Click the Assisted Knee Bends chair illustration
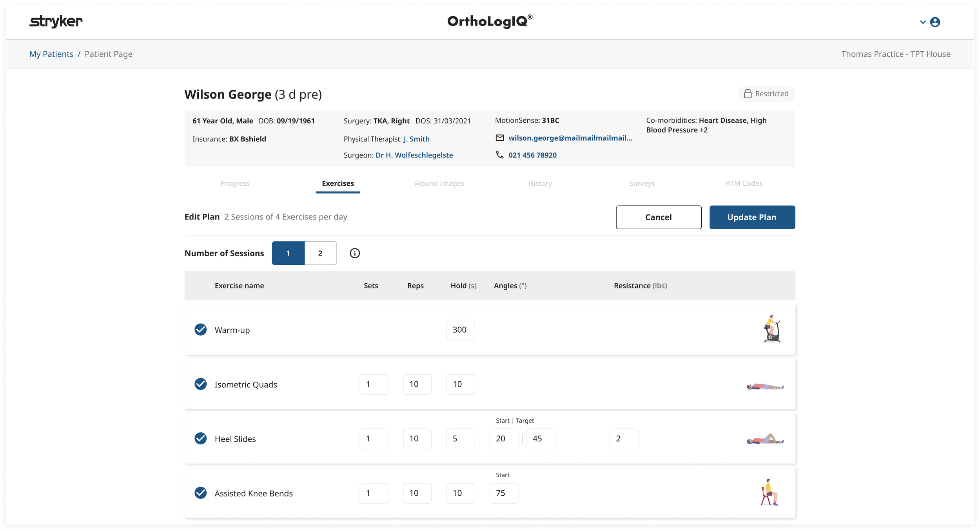This screenshot has width=980, height=531. [x=769, y=493]
